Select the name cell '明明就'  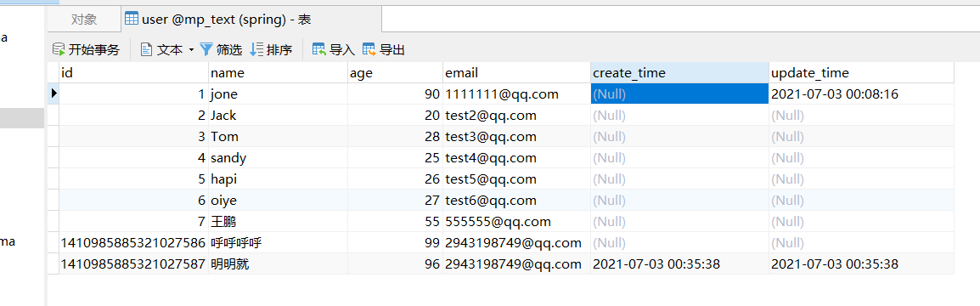pyautogui.click(x=279, y=264)
